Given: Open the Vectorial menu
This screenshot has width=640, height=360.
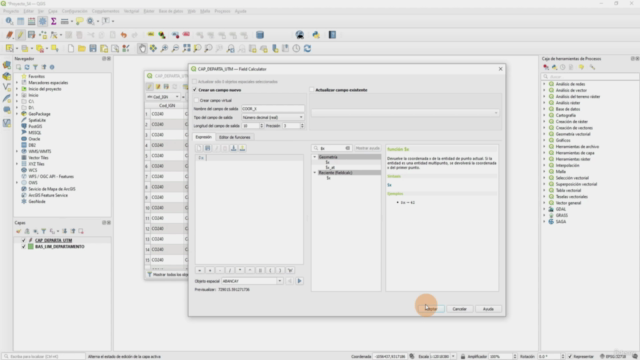Looking at the screenshot, I should 131,11.
